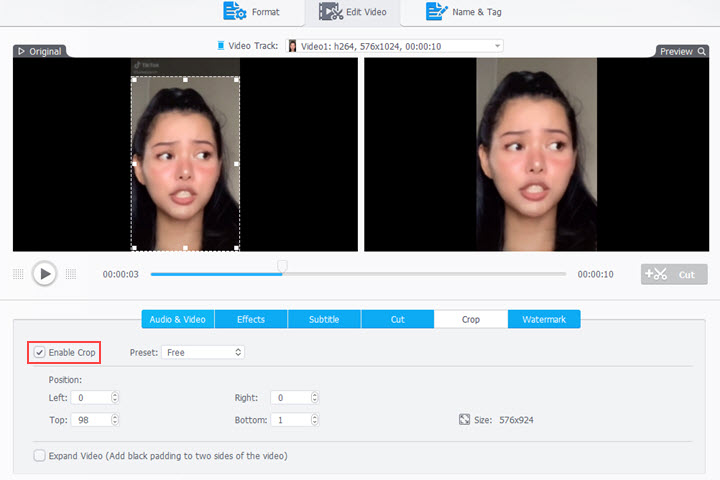
Task: Select the Crop tab
Action: pyautogui.click(x=471, y=319)
